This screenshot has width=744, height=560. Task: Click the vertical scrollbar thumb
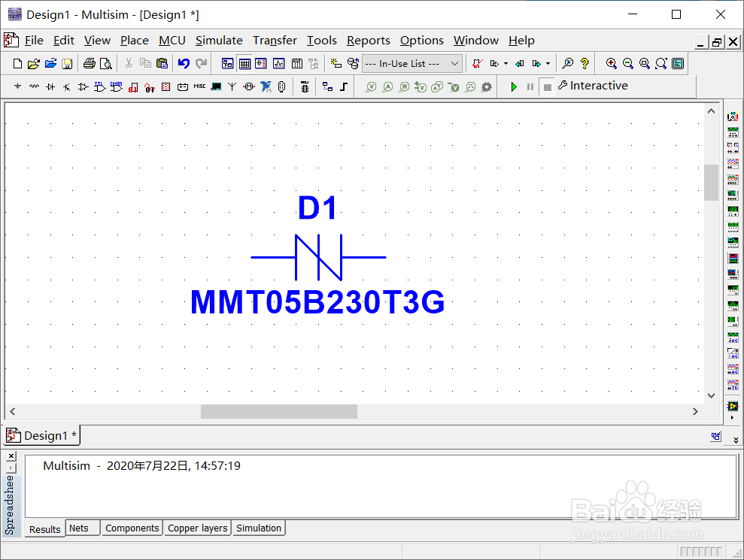[x=711, y=183]
